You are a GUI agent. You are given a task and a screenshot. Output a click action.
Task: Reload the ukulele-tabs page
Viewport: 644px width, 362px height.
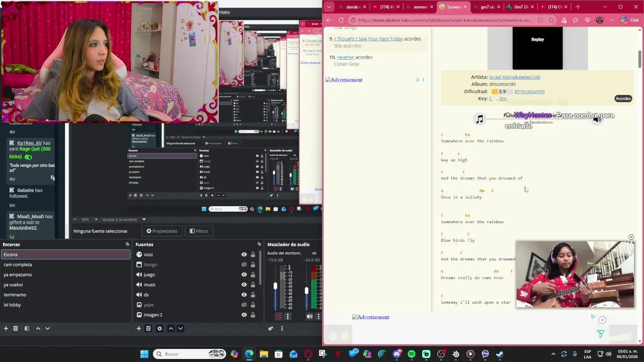tap(341, 20)
